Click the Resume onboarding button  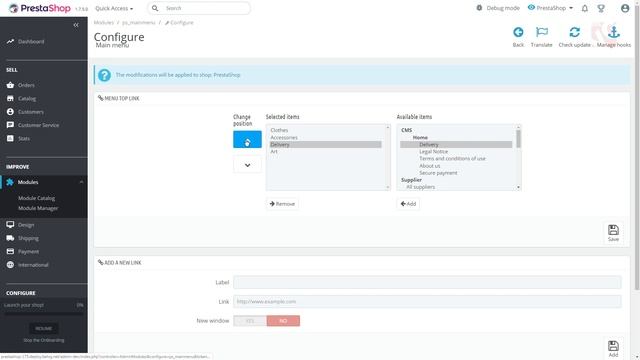[x=44, y=328]
